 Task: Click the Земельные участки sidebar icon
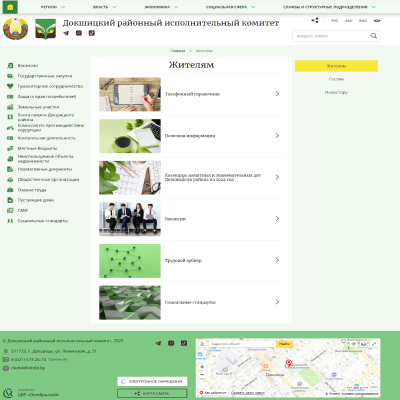pyautogui.click(x=10, y=107)
